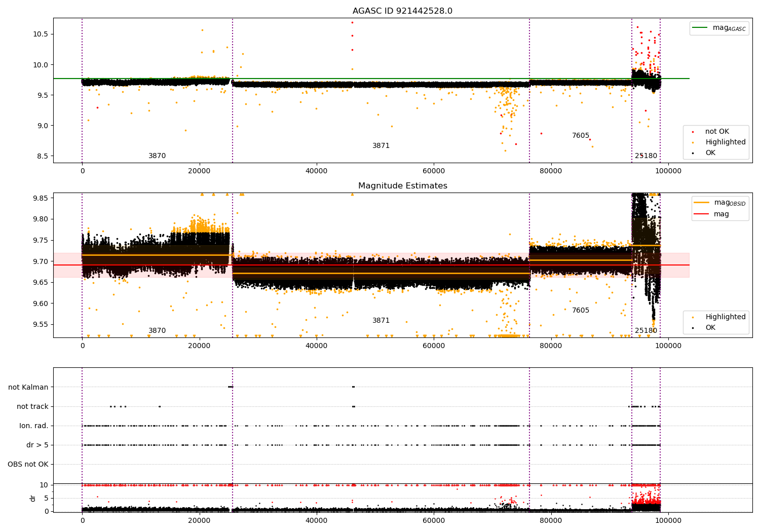Click obsid label 3871 in the Magnitude Estimates plot

coord(381,321)
